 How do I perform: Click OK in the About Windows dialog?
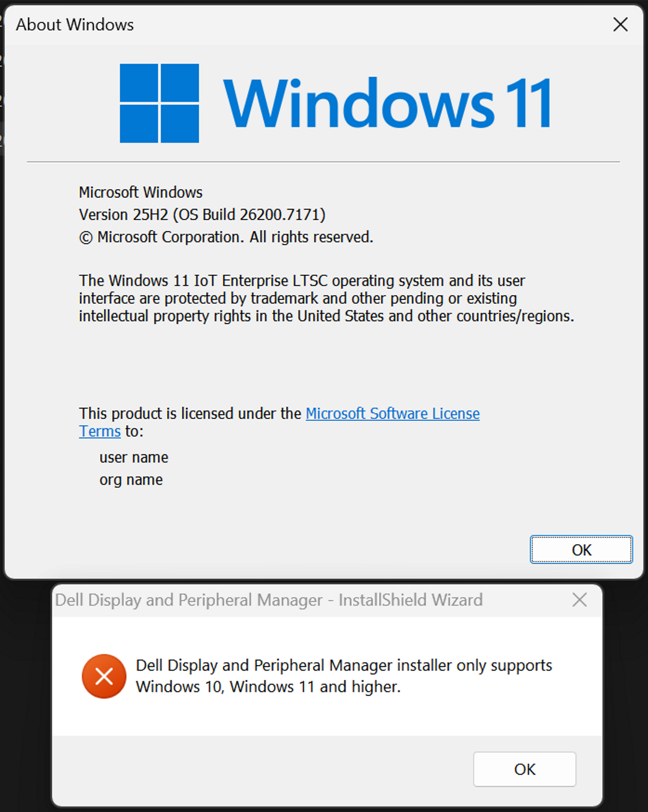[581, 550]
